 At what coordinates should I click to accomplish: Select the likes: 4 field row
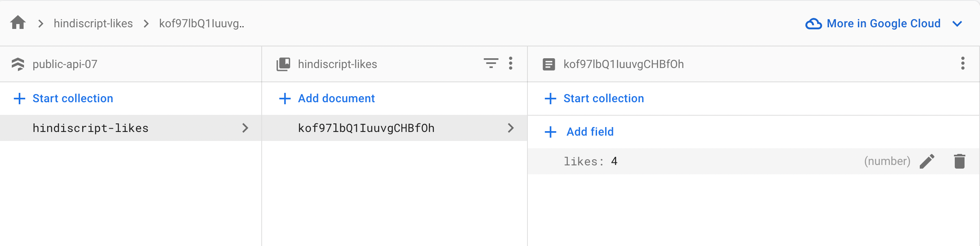click(x=692, y=161)
